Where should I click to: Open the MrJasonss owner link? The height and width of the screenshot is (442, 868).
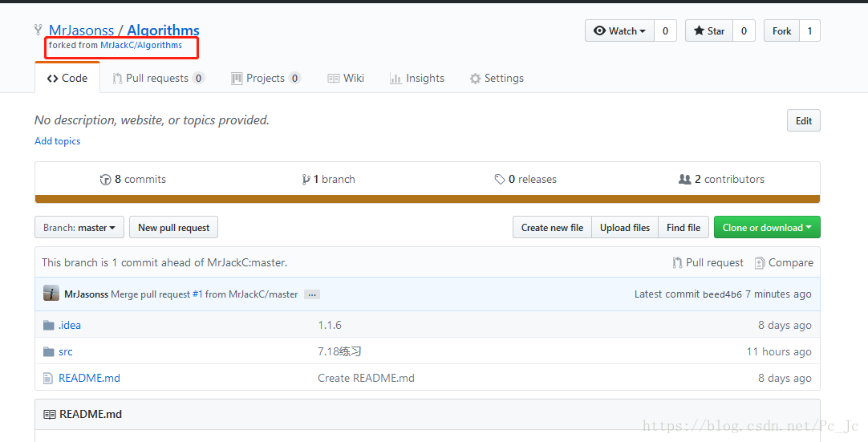pyautogui.click(x=81, y=30)
